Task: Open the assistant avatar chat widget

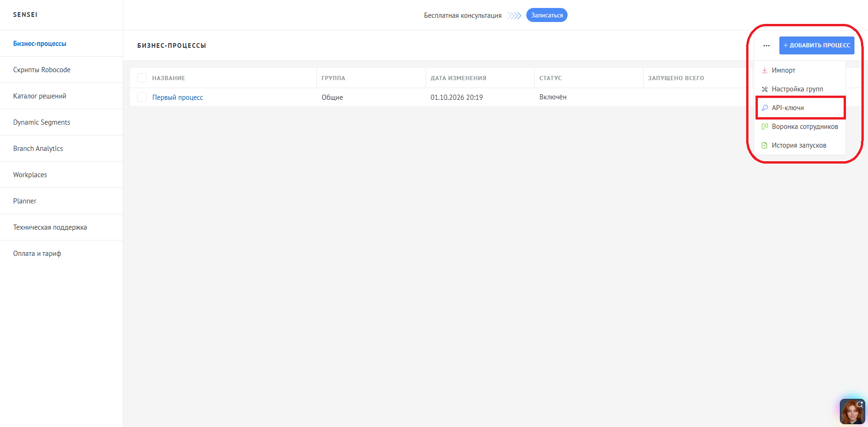Action: 853,412
